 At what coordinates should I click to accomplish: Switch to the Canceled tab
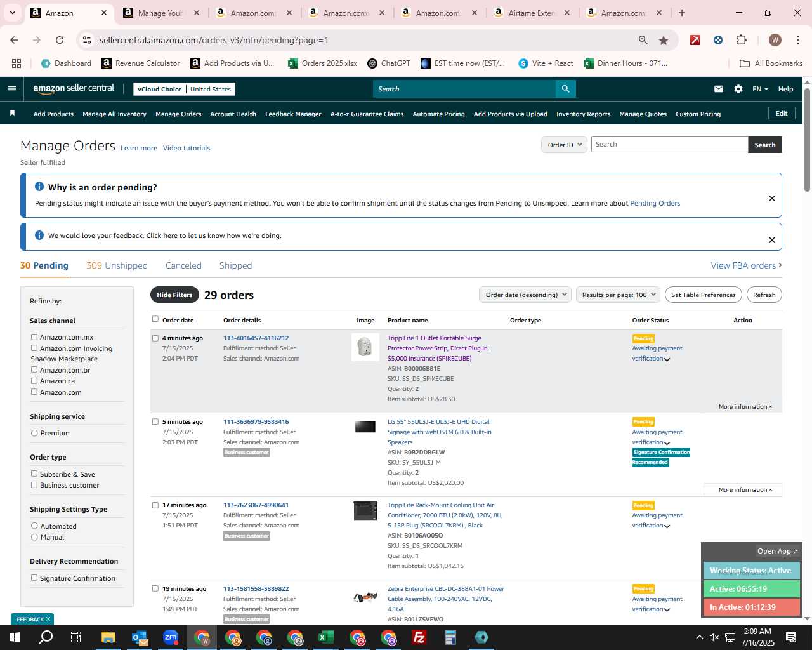click(x=183, y=265)
